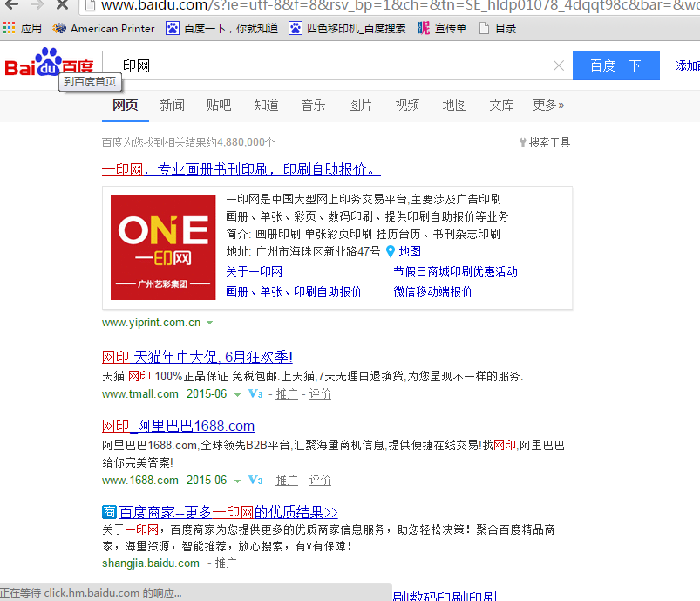Open the 一印网，专业画册书刊印刷 result title
This screenshot has width=700, height=601.
pos(241,169)
